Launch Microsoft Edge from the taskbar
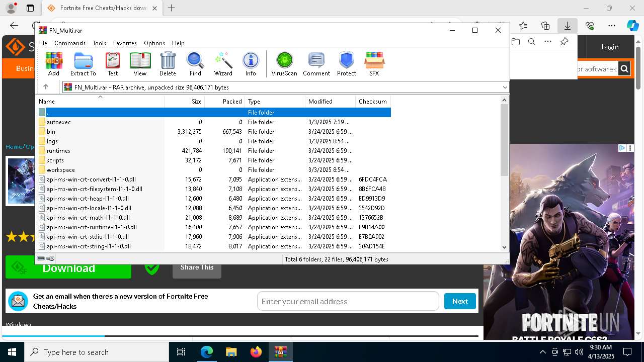 point(207,352)
